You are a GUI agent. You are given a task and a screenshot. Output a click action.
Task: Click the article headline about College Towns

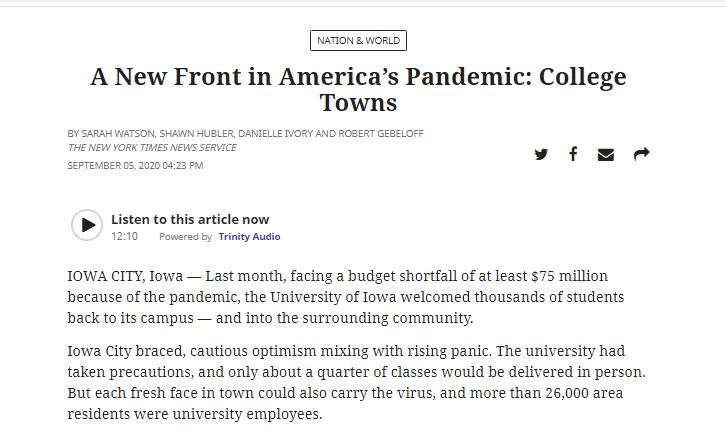pyautogui.click(x=358, y=89)
